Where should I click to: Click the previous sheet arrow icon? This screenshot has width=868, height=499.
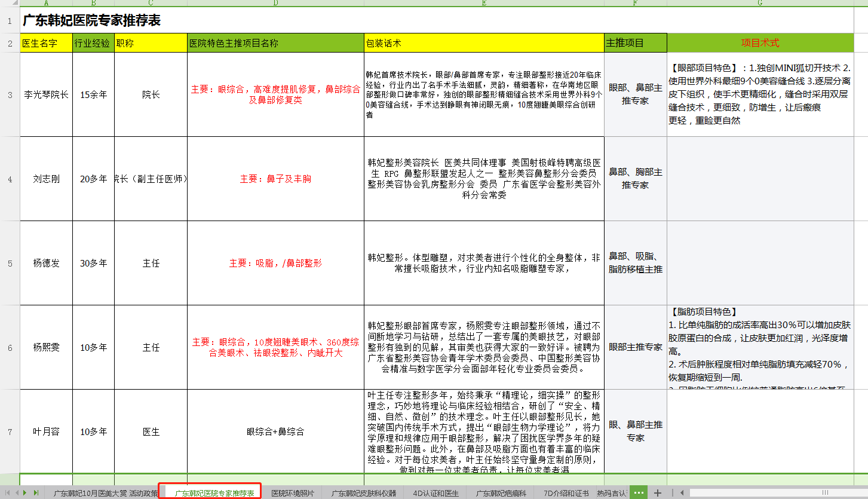pyautogui.click(x=17, y=492)
